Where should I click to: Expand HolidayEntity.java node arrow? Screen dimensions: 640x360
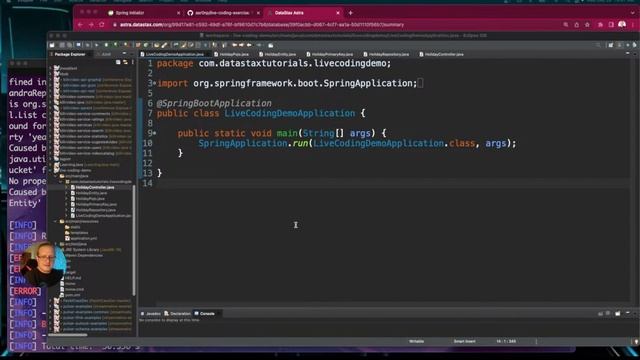tap(67, 193)
